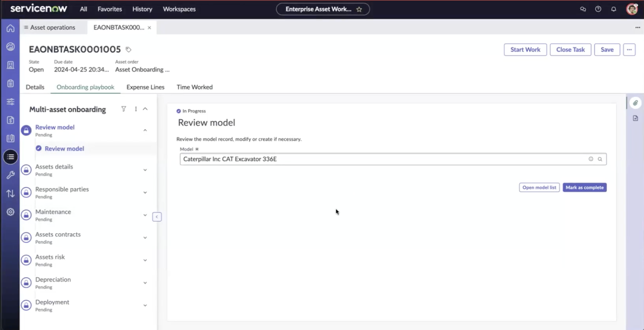Image resolution: width=644 pixels, height=330 pixels.
Task: Click the Model field search icon
Action: click(600, 159)
